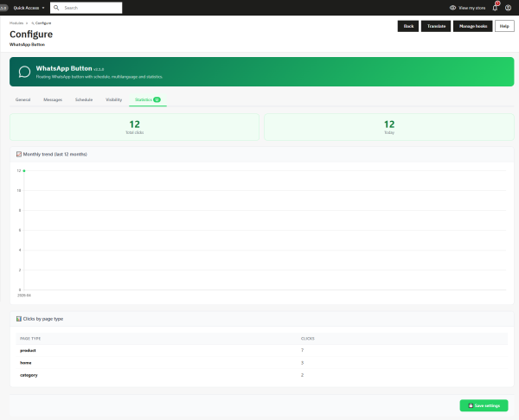Open the notifications bell icon
Screen dimensions: 519x420
(495, 8)
